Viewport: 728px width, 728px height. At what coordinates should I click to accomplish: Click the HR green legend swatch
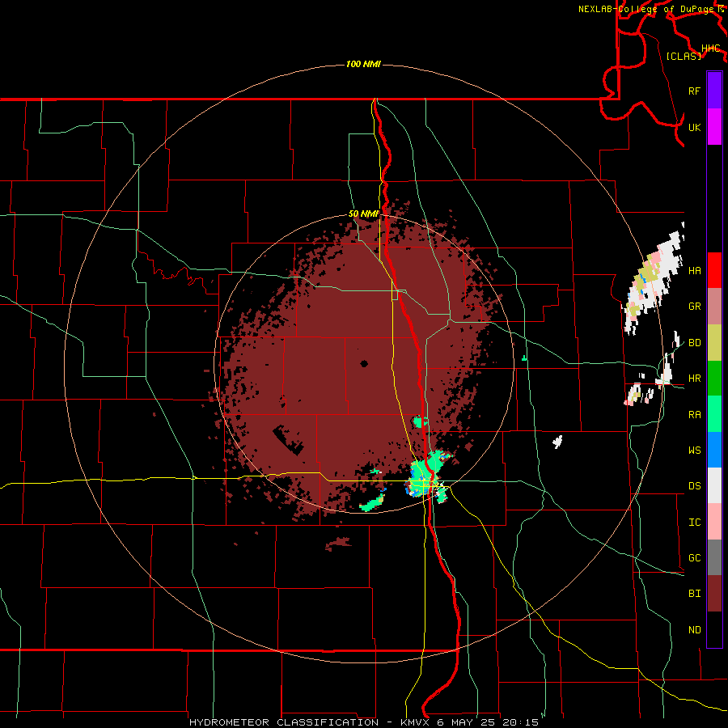pos(714,379)
